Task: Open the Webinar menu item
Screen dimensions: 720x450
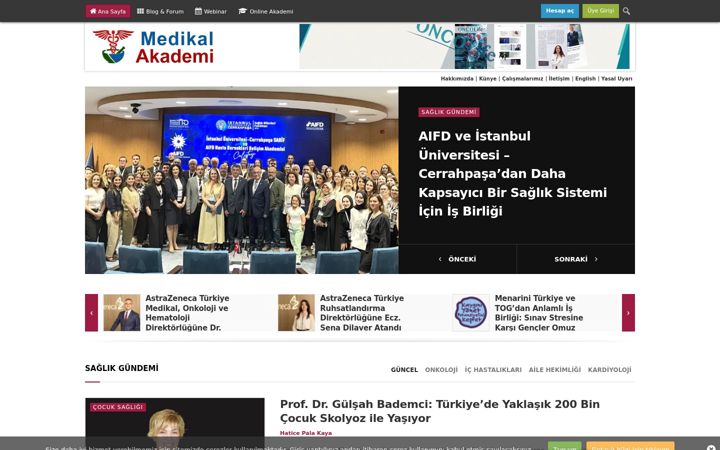Action: coord(211,11)
